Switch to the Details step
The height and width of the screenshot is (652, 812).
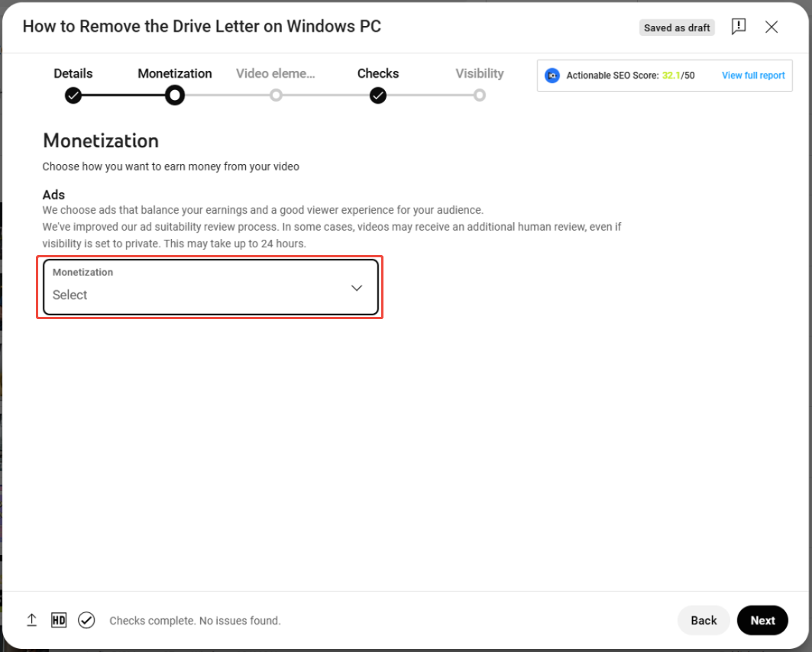tap(73, 73)
